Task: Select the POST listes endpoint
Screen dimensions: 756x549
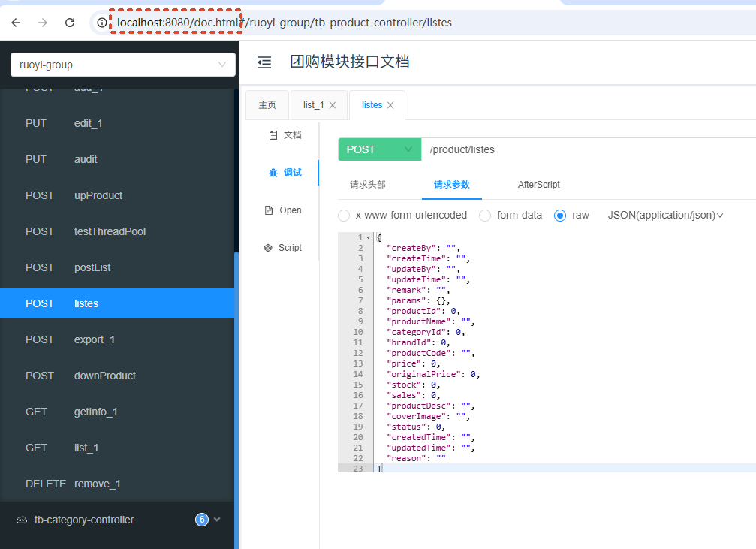Action: 117,303
